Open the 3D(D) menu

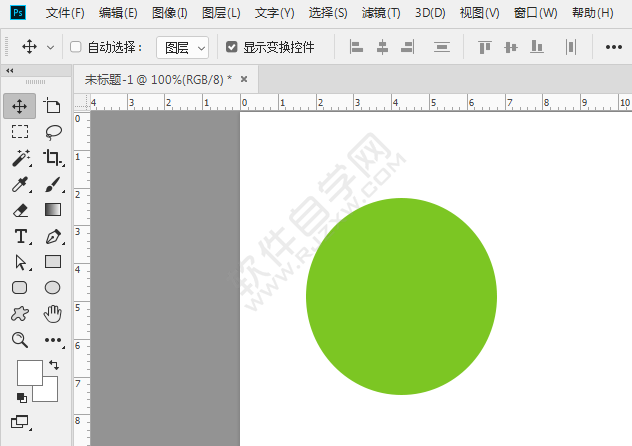(430, 13)
